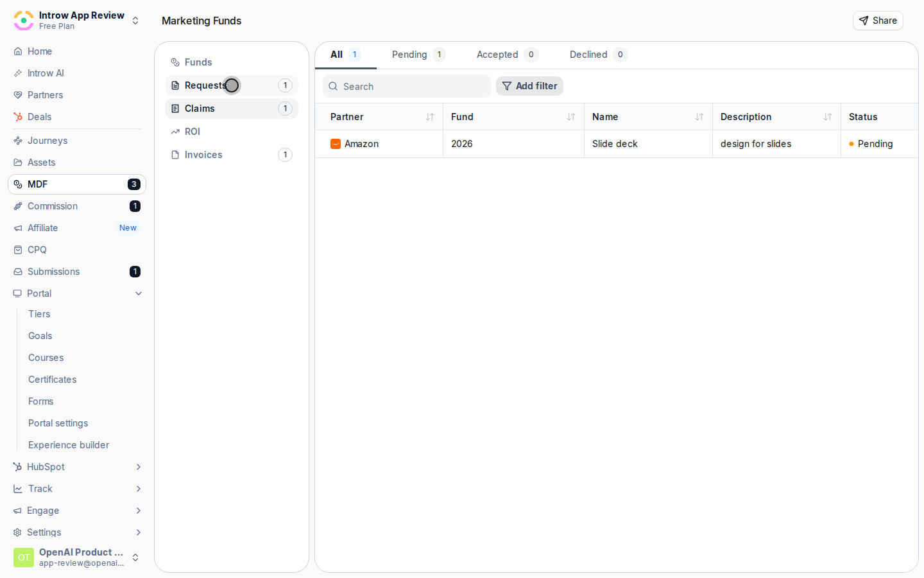Click the Submissions inbox icon

tap(18, 272)
